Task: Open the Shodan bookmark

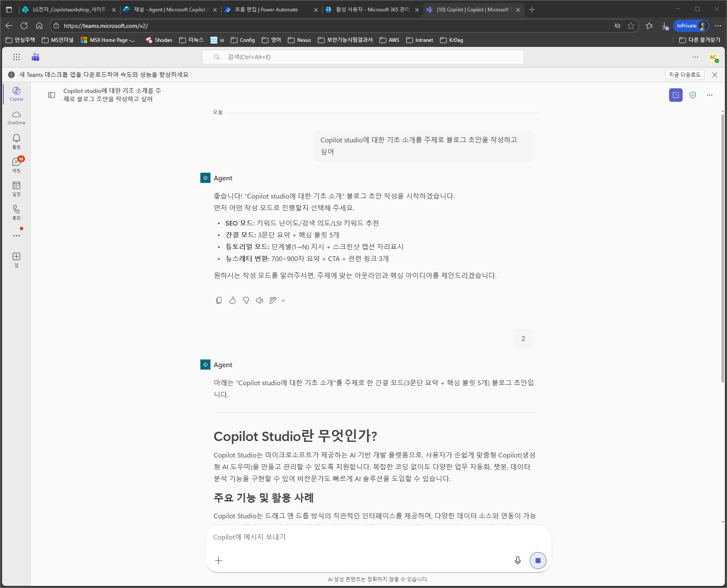Action: pos(159,40)
